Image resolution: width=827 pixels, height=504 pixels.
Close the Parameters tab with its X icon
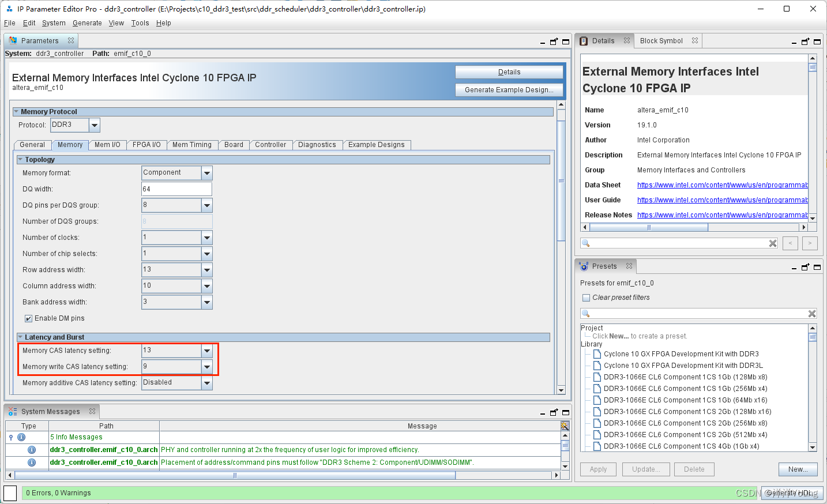(71, 40)
